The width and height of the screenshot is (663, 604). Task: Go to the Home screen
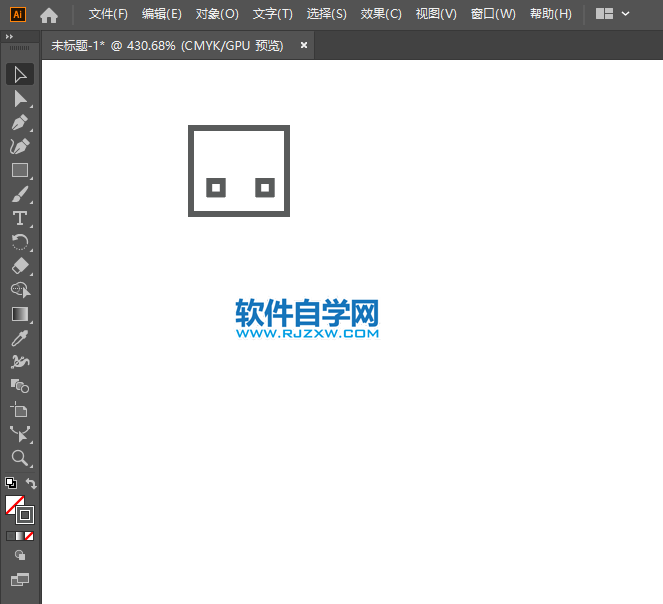click(x=49, y=15)
